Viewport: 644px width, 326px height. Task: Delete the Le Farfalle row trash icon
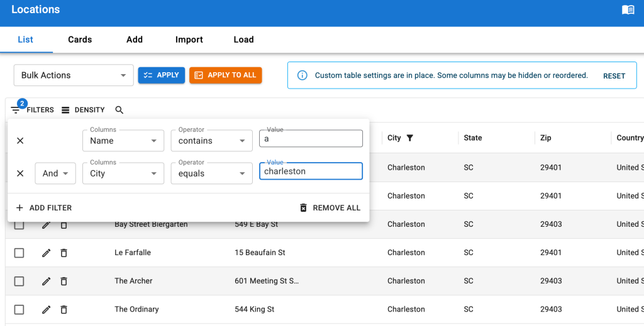tap(64, 253)
